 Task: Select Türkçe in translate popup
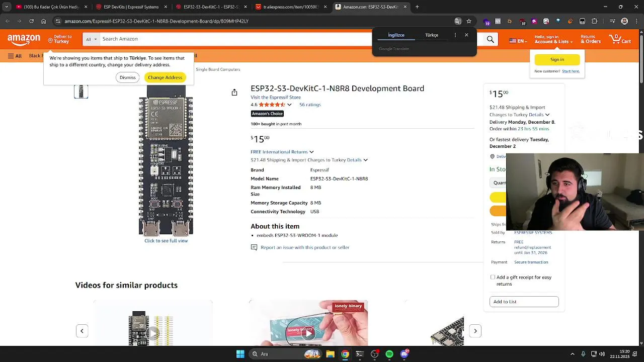click(432, 35)
